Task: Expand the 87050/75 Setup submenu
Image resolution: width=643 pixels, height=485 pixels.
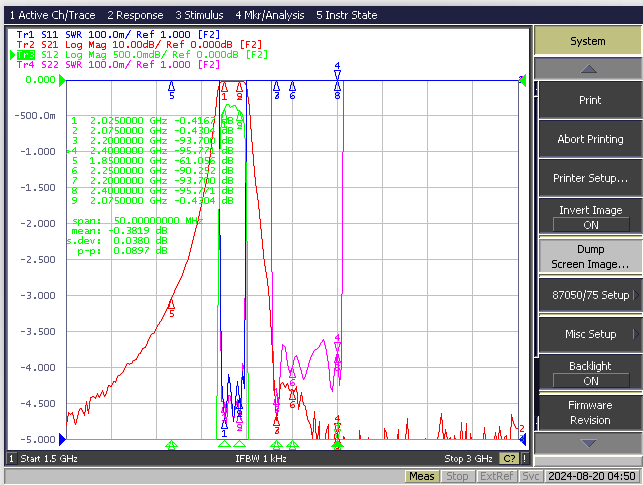Action: 590,295
